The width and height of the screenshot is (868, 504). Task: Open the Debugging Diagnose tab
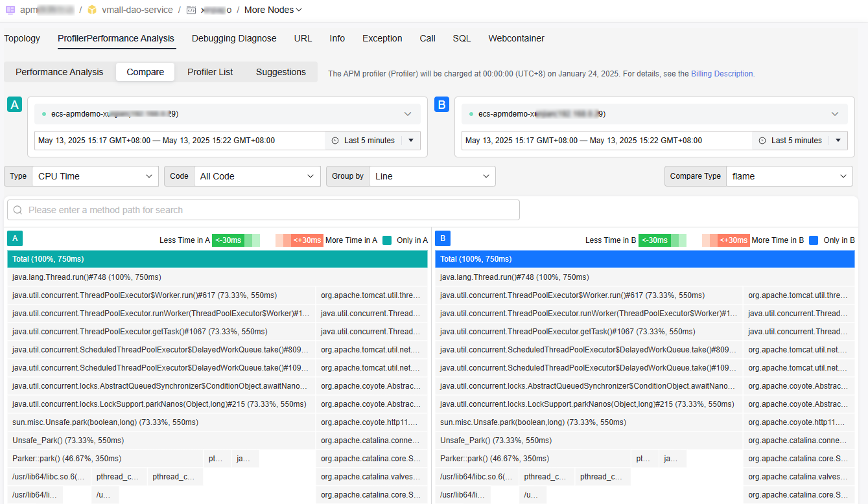pyautogui.click(x=234, y=38)
